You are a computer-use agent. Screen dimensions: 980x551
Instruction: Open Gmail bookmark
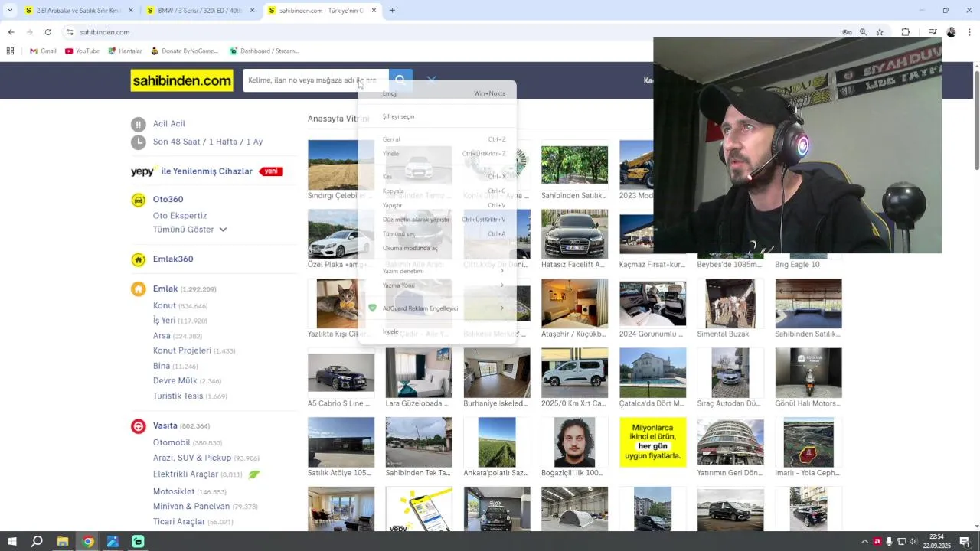tap(43, 51)
